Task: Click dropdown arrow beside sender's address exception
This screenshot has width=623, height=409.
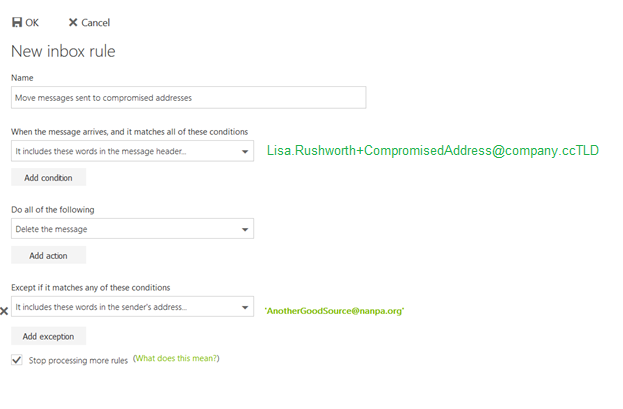Action: tap(245, 307)
